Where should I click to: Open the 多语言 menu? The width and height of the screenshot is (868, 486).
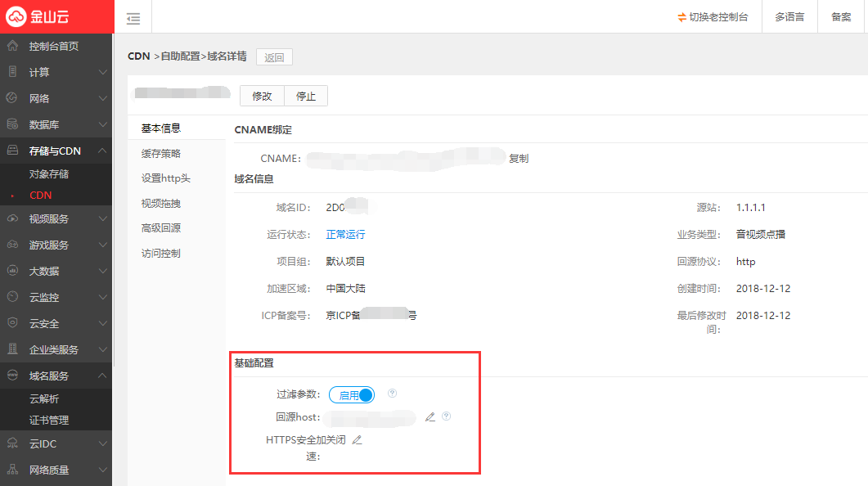(x=789, y=17)
